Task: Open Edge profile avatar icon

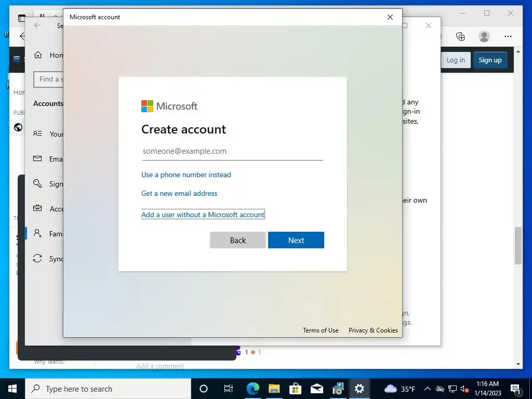Action: [x=484, y=36]
